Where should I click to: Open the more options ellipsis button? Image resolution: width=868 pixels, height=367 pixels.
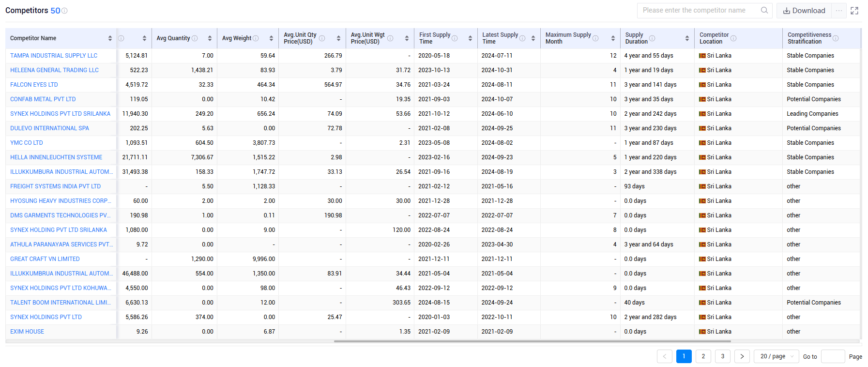pyautogui.click(x=839, y=11)
